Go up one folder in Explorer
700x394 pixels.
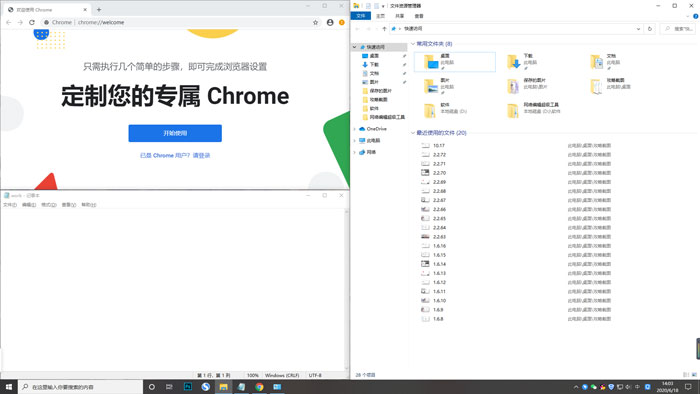pyautogui.click(x=384, y=29)
